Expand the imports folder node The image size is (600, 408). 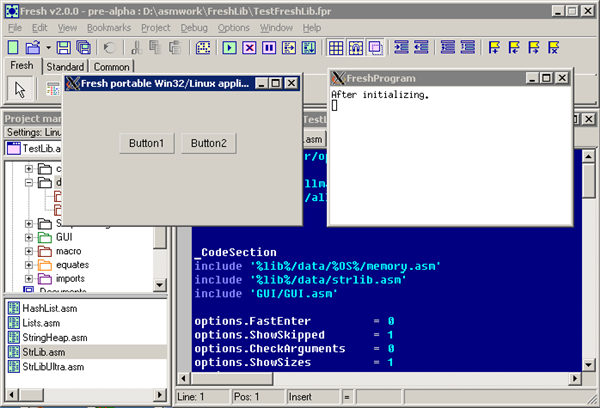(29, 278)
